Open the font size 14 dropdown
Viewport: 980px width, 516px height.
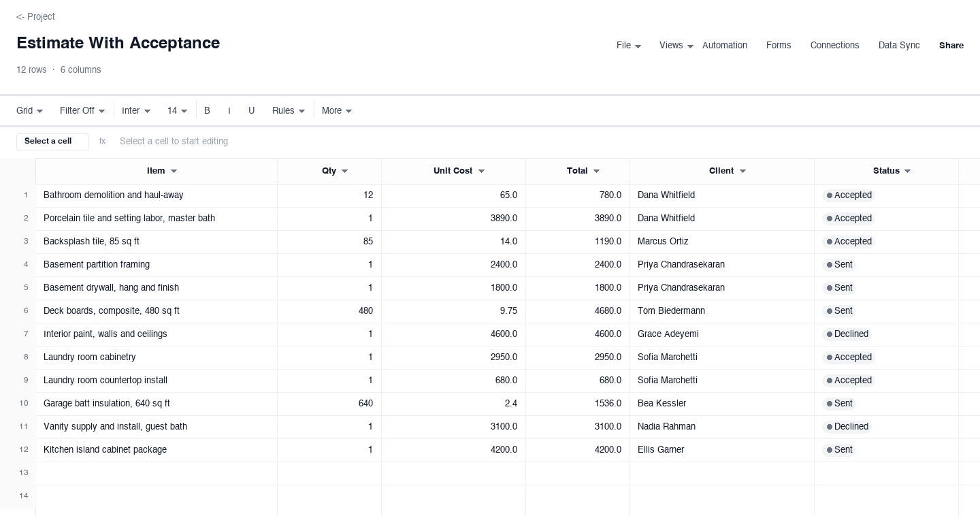[178, 110]
